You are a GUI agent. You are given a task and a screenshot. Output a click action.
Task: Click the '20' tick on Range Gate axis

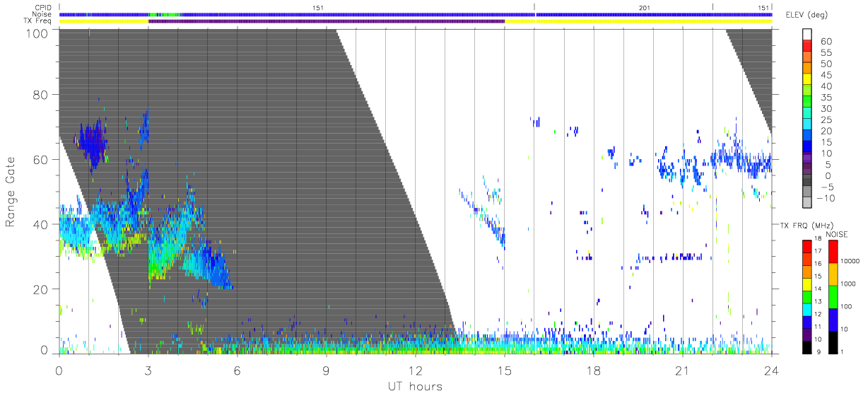click(40, 289)
